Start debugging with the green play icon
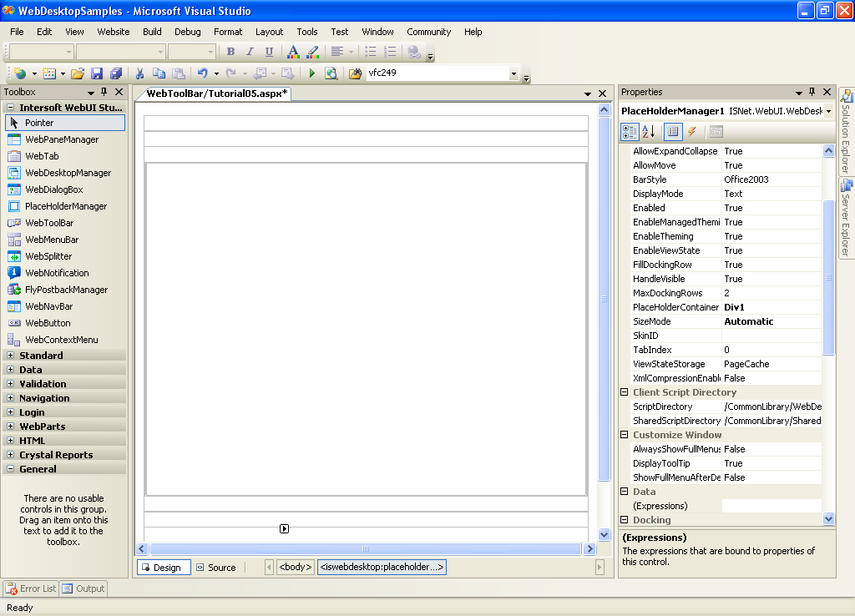The image size is (855, 616). (x=312, y=73)
